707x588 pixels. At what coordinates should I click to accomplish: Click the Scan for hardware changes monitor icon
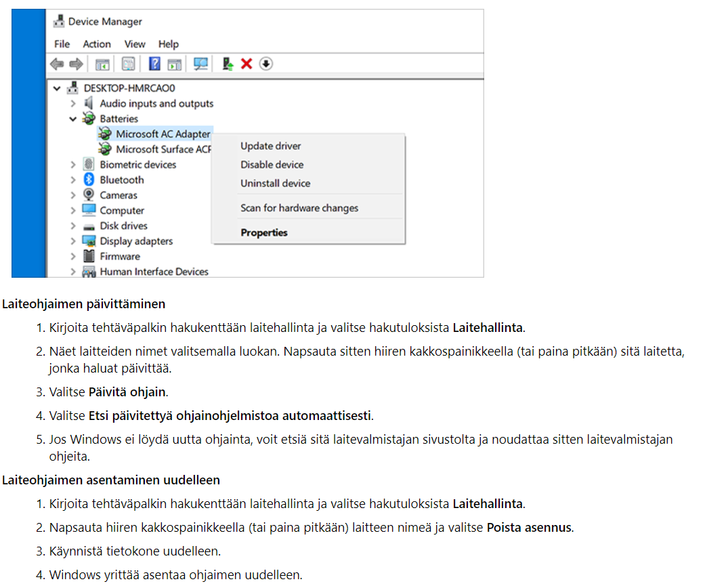(200, 64)
